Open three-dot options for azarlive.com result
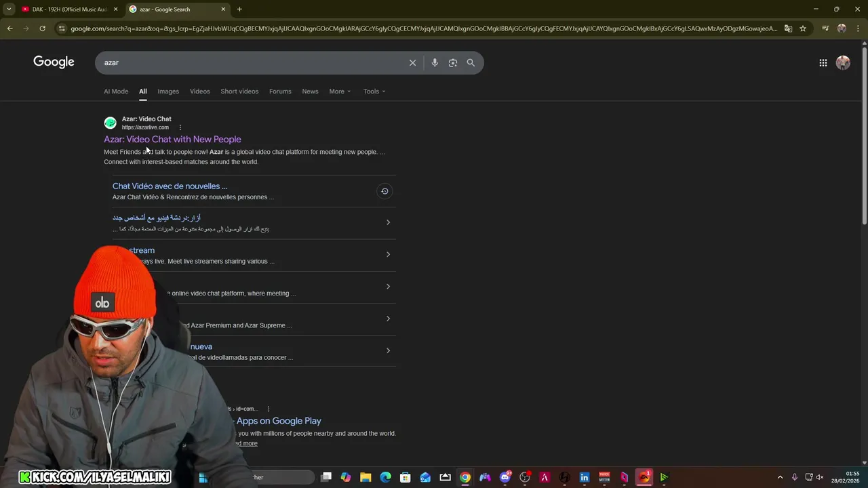 (x=180, y=127)
